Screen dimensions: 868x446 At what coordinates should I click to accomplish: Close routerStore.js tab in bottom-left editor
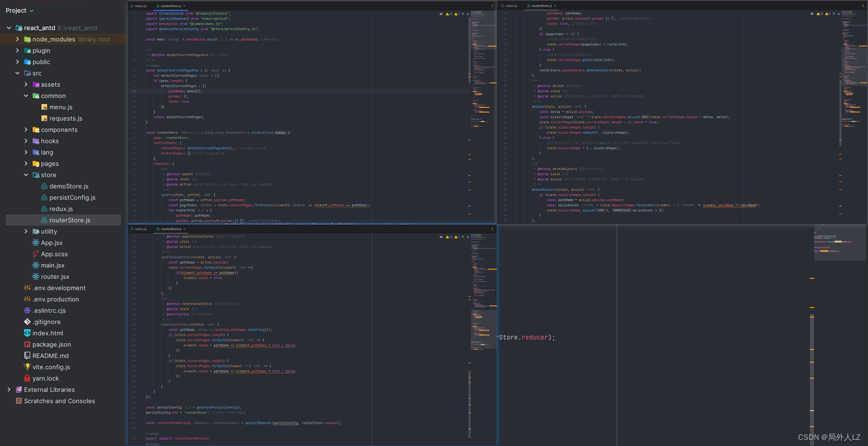184,229
